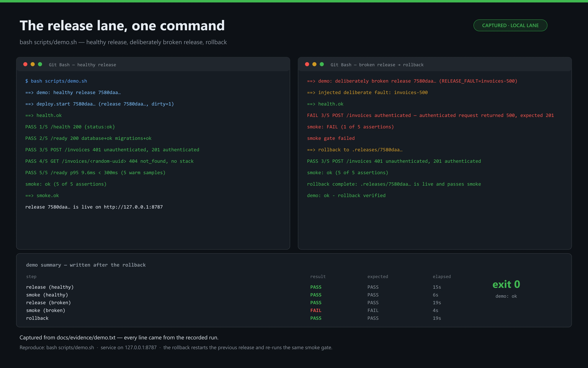Click the 'deploy.start 7580daa…' line
This screenshot has width=588, height=368.
[100, 104]
